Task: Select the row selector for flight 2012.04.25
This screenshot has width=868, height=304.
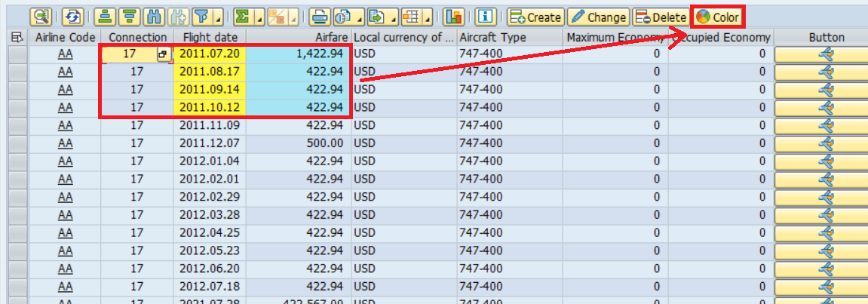Action: click(x=18, y=232)
